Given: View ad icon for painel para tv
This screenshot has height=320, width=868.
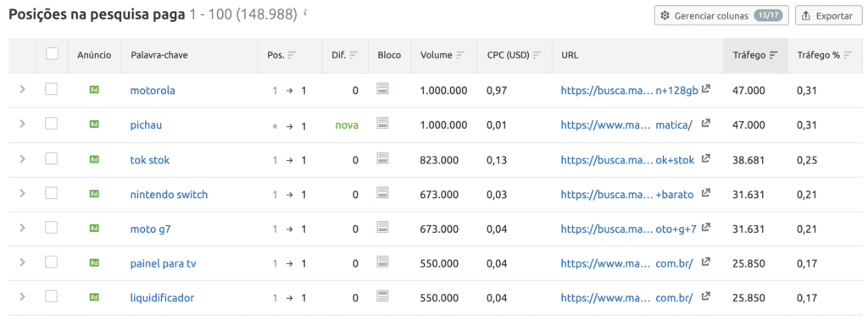Looking at the screenshot, I should [x=94, y=262].
